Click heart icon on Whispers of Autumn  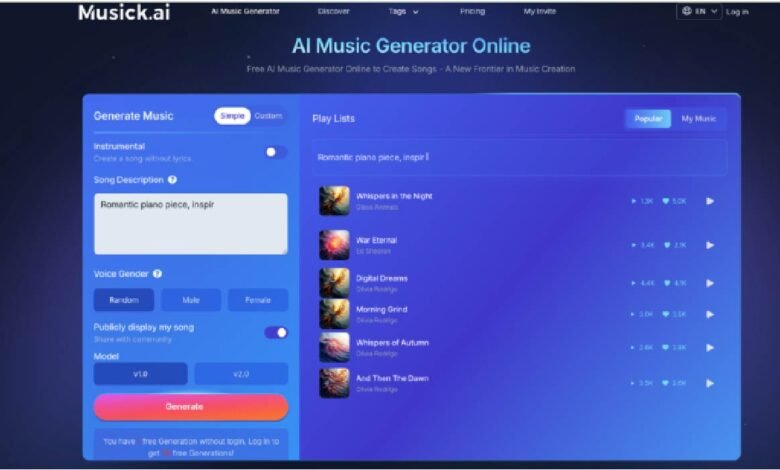pos(665,348)
